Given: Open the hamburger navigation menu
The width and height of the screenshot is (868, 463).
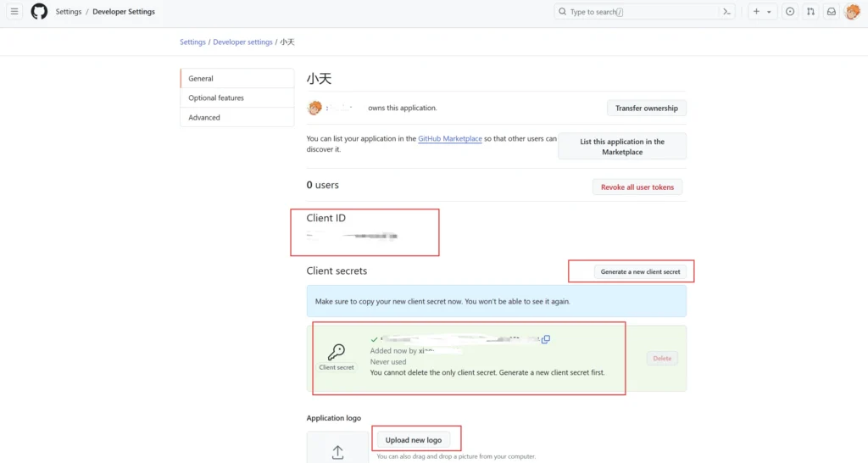Looking at the screenshot, I should 14,12.
